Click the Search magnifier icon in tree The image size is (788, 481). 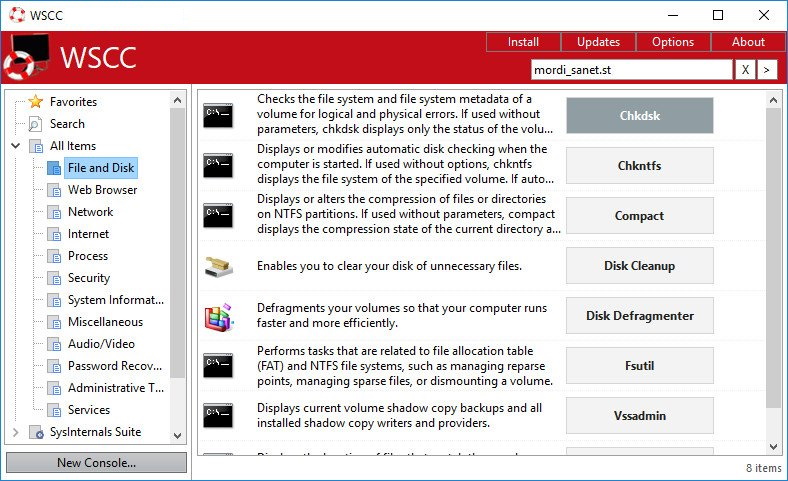[35, 124]
